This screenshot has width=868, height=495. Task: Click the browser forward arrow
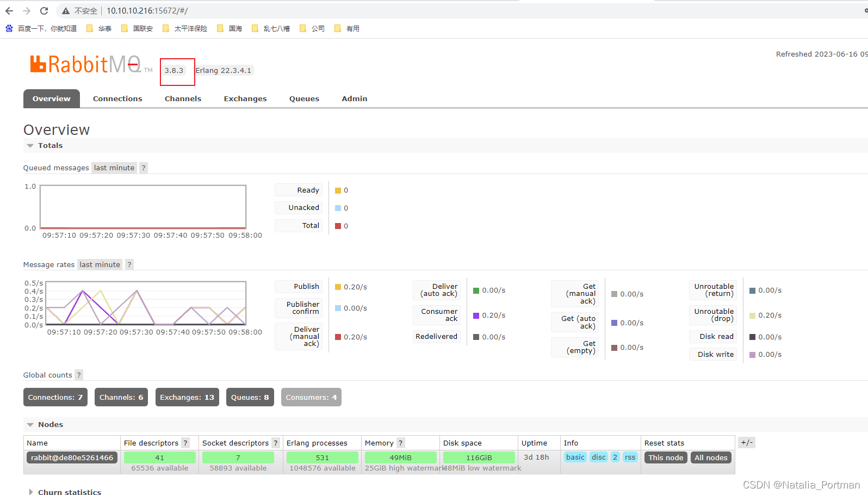coord(27,11)
